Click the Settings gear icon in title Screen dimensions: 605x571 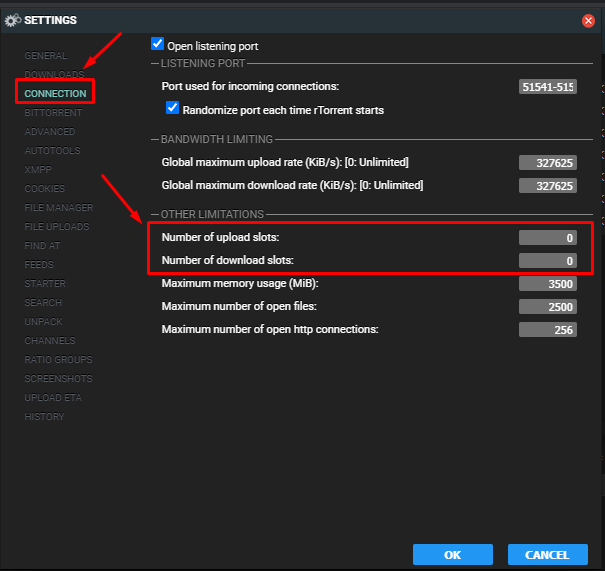12,20
